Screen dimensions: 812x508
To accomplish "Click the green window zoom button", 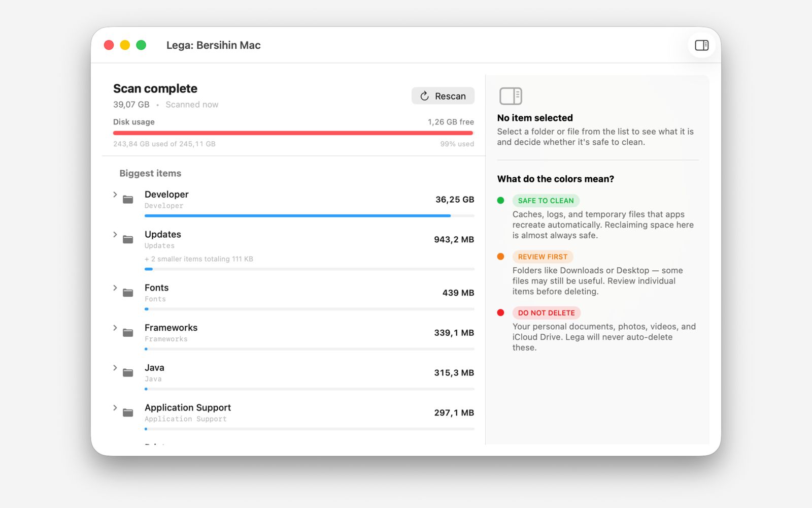I will (141, 45).
